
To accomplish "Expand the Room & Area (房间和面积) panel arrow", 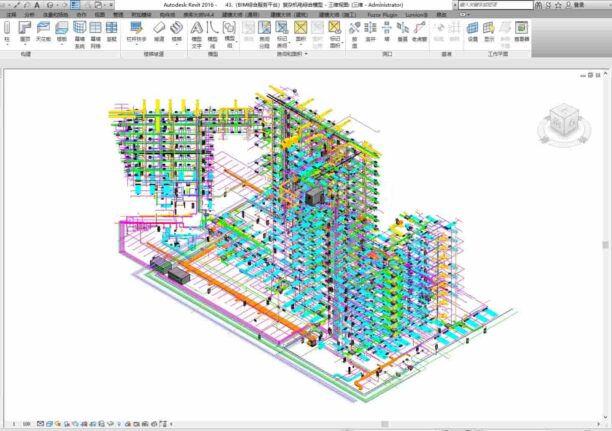I will 306,54.
